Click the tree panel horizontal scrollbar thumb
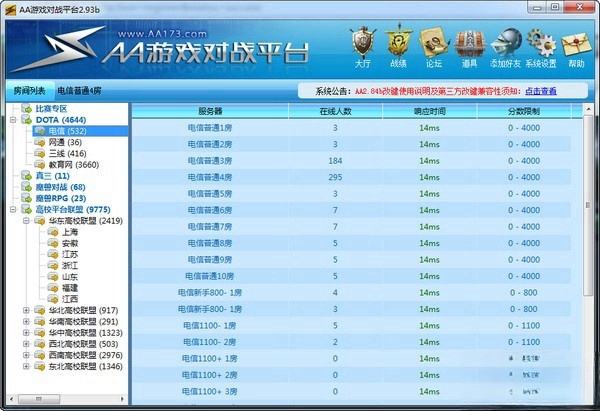 pos(39,399)
